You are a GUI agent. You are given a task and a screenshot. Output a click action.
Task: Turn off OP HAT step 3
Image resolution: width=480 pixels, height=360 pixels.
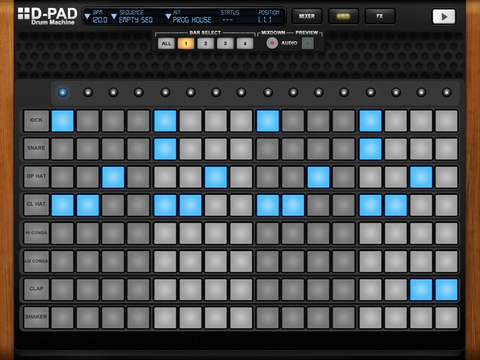113,177
